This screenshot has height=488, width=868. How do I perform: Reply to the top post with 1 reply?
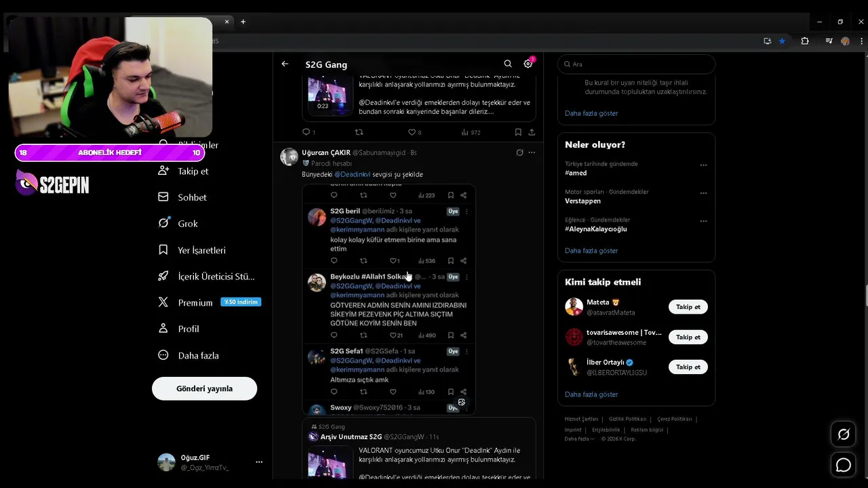pos(309,132)
